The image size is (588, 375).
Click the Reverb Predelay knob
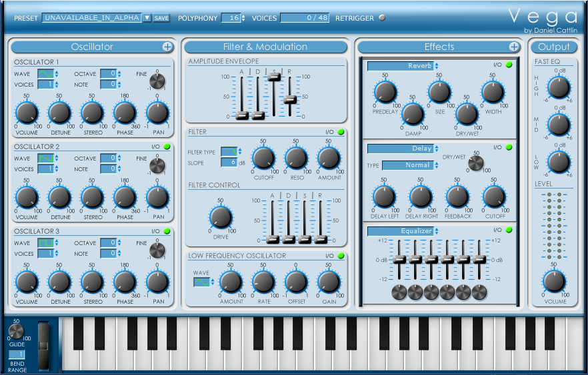[385, 92]
